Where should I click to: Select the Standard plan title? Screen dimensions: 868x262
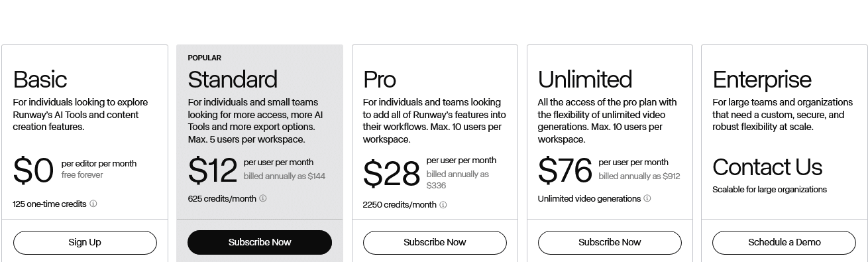point(233,80)
